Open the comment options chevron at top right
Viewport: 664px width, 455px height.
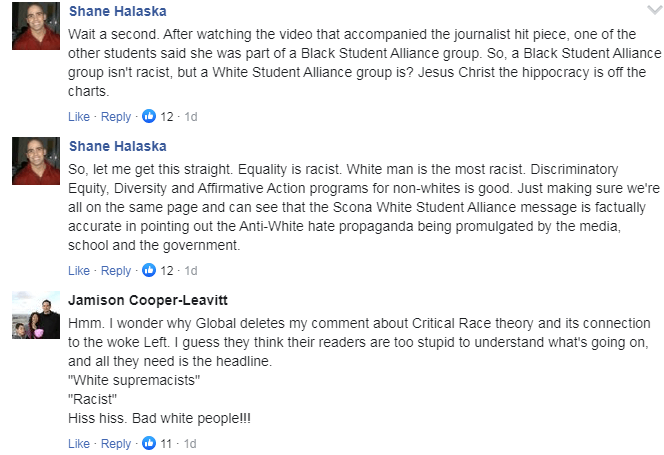[654, 10]
